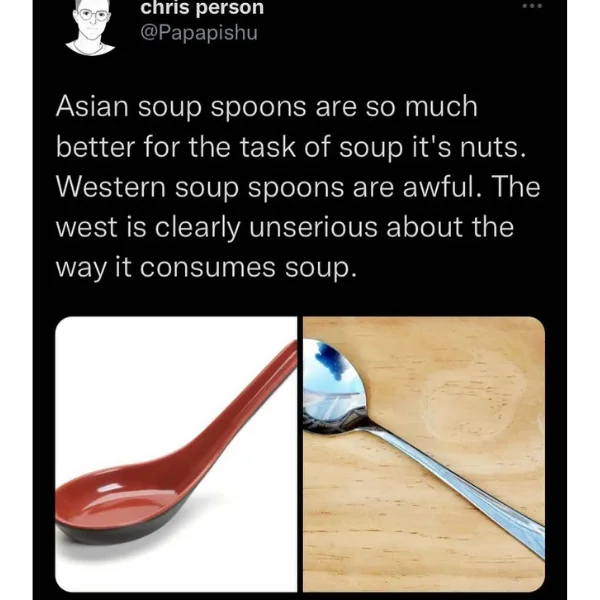This screenshot has width=600, height=600.
Task: Click the glasses on the avatar drawing
Action: pyautogui.click(x=93, y=16)
